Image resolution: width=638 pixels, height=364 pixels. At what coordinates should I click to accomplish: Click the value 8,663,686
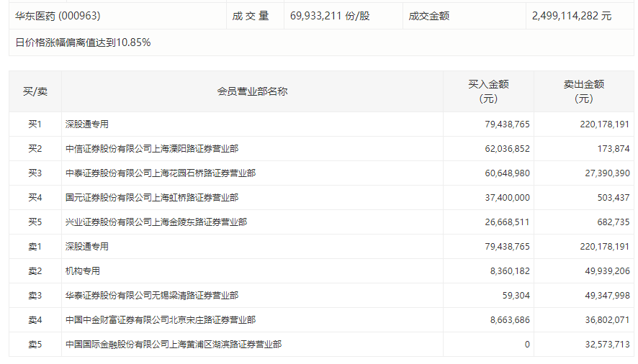pyautogui.click(x=510, y=319)
